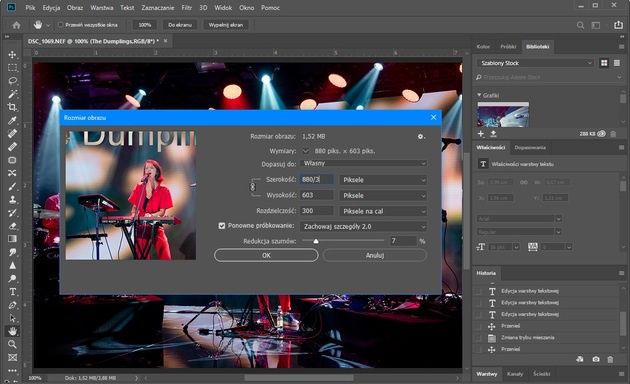Select the Dodge tool
Viewport: 630px width, 384px height.
pyautogui.click(x=12, y=278)
